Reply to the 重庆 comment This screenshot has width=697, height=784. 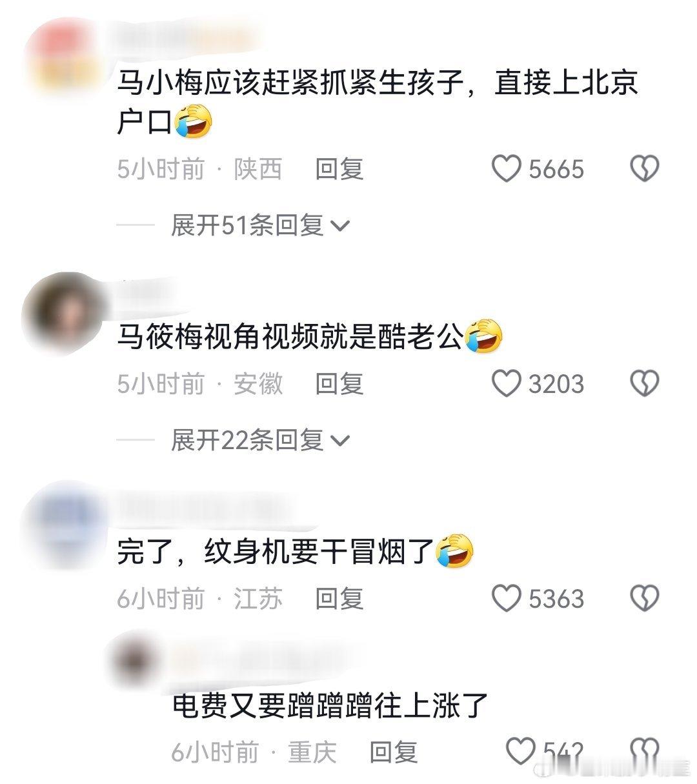click(x=394, y=752)
